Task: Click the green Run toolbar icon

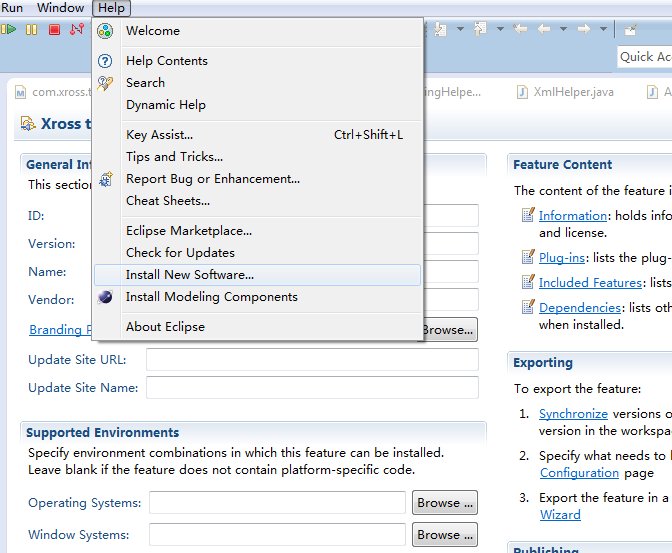Action: click(x=9, y=30)
